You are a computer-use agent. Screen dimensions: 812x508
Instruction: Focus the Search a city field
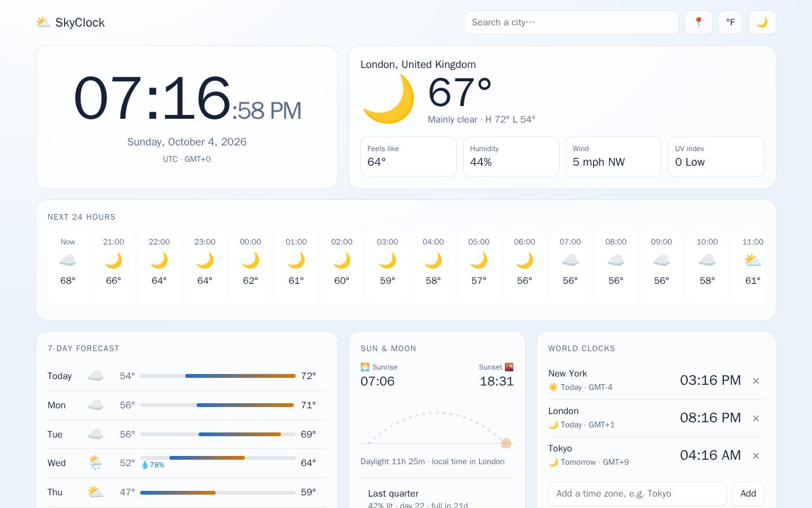coord(572,22)
